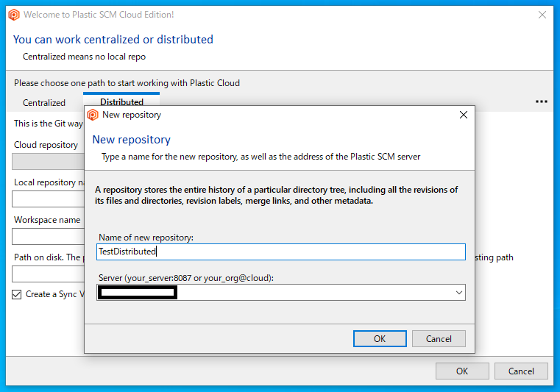560x392 pixels.
Task: Expand the Server dropdown arrow
Action: [x=459, y=293]
